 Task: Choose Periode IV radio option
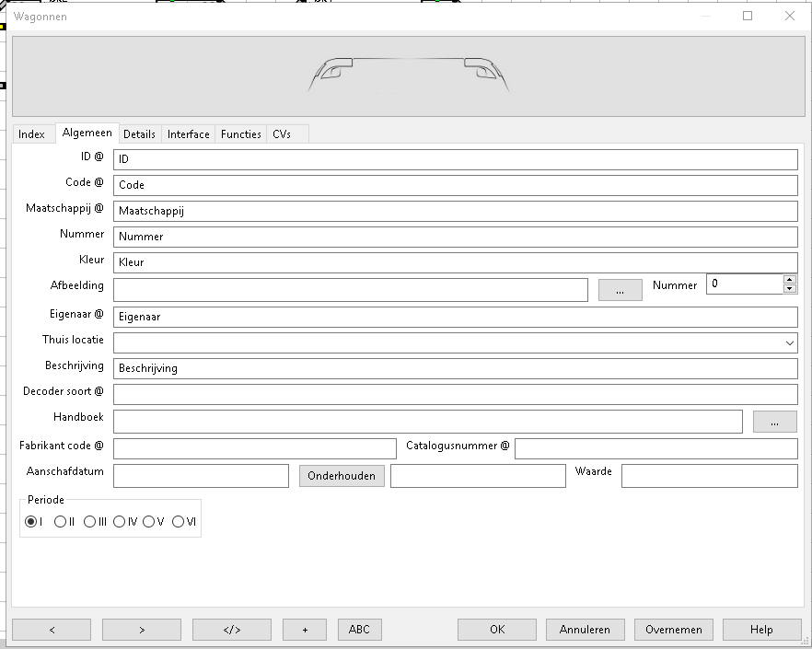tap(120, 522)
